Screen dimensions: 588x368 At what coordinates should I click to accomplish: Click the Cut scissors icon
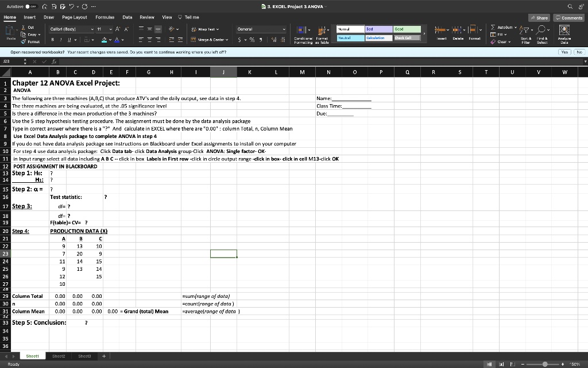[23, 28]
